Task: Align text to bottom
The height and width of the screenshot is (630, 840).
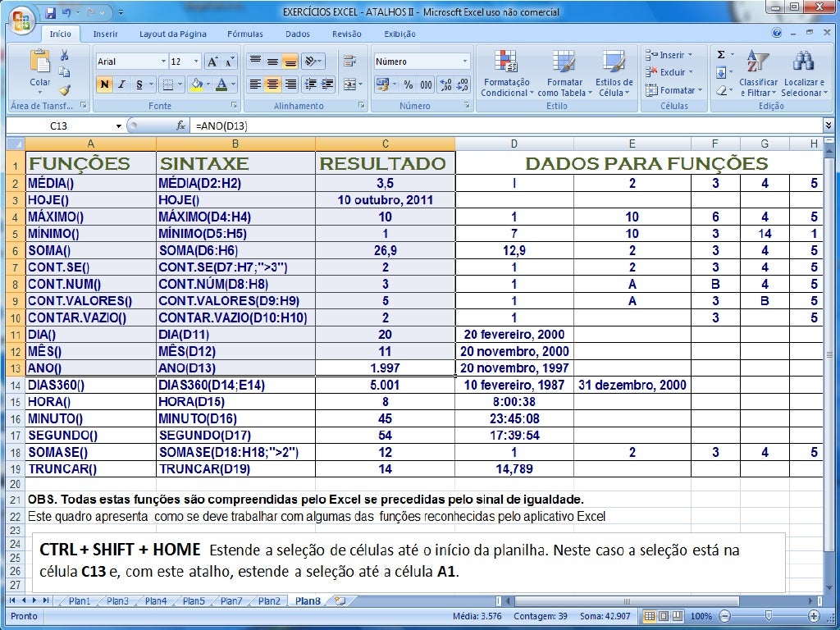Action: click(290, 62)
